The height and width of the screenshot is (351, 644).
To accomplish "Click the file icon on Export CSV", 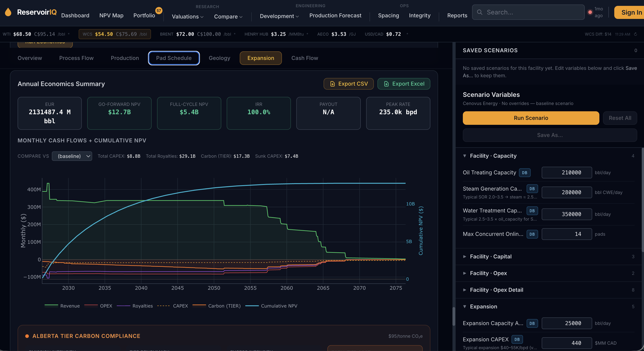I will 333,84.
